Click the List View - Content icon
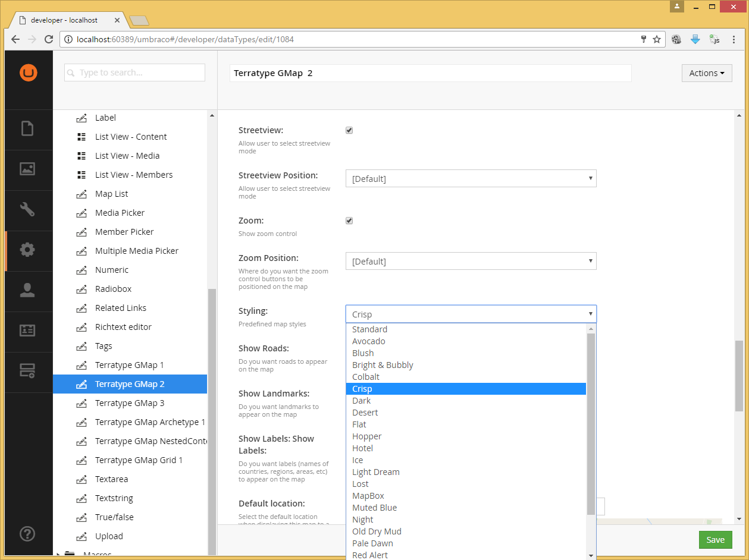749x560 pixels. pyautogui.click(x=82, y=137)
